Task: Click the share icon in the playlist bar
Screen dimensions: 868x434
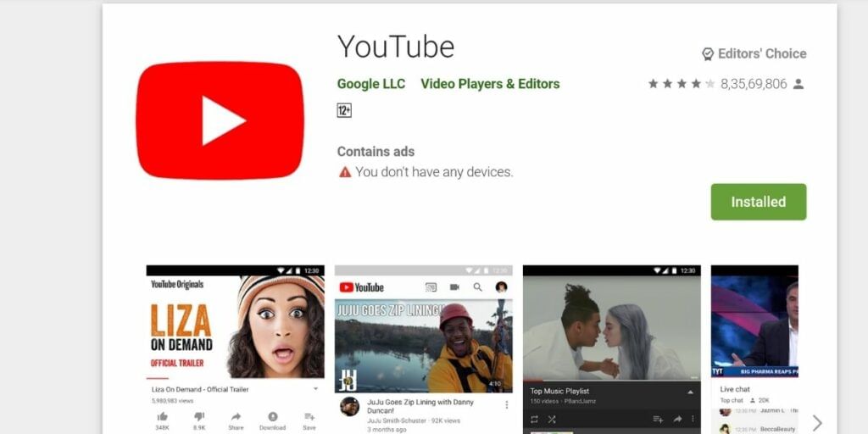Action: point(677,419)
